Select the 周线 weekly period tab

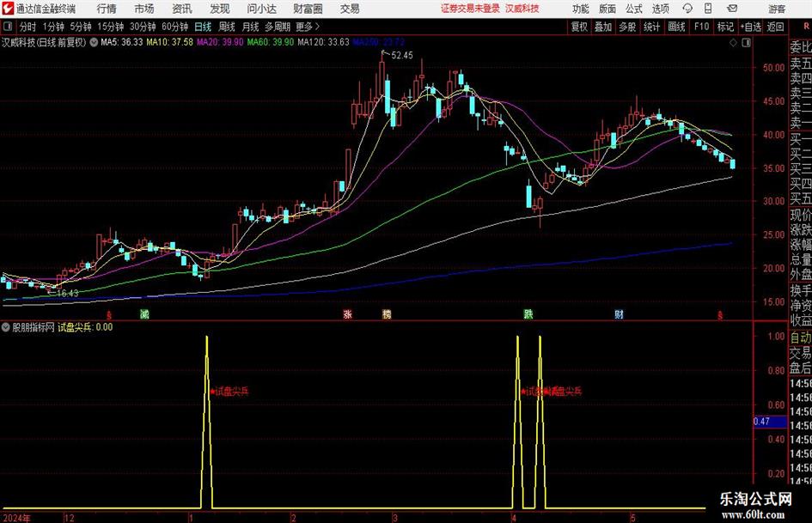pyautogui.click(x=227, y=27)
